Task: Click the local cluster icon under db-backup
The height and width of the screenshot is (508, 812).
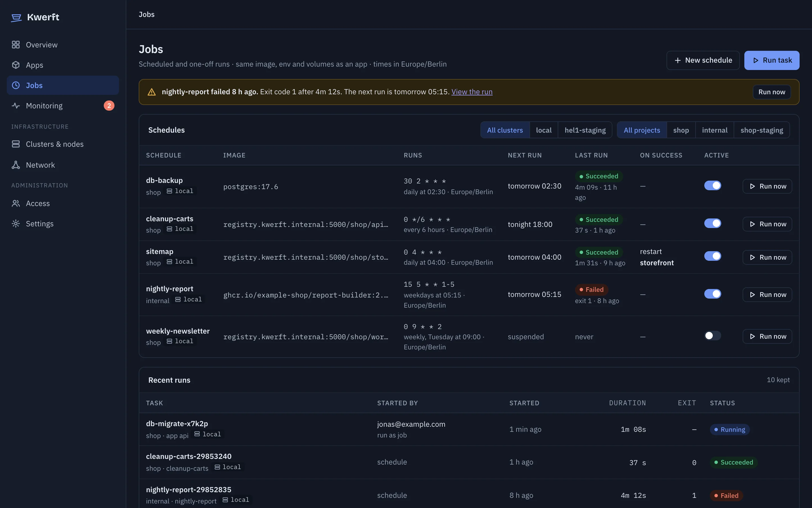Action: [169, 191]
